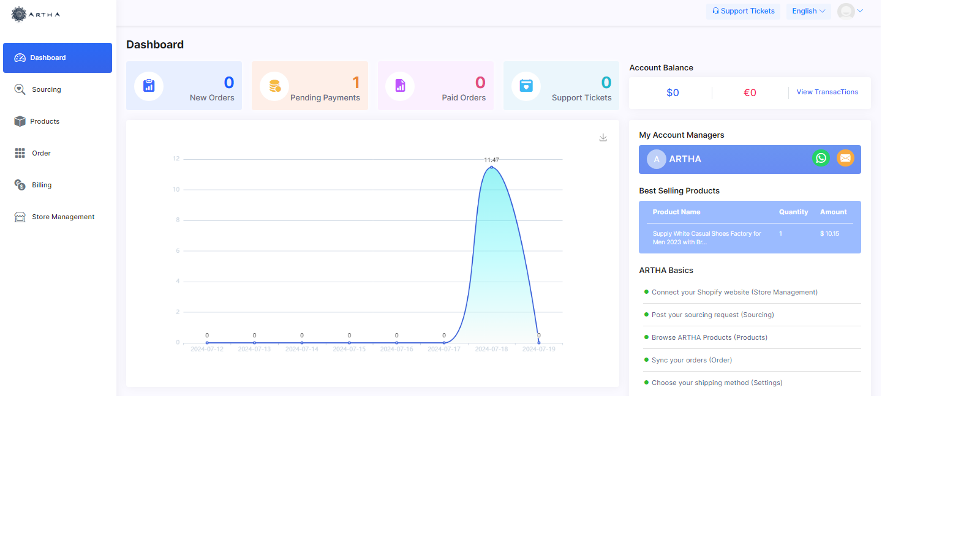Open the View Transactions link
The height and width of the screenshot is (551, 980).
pyautogui.click(x=827, y=92)
